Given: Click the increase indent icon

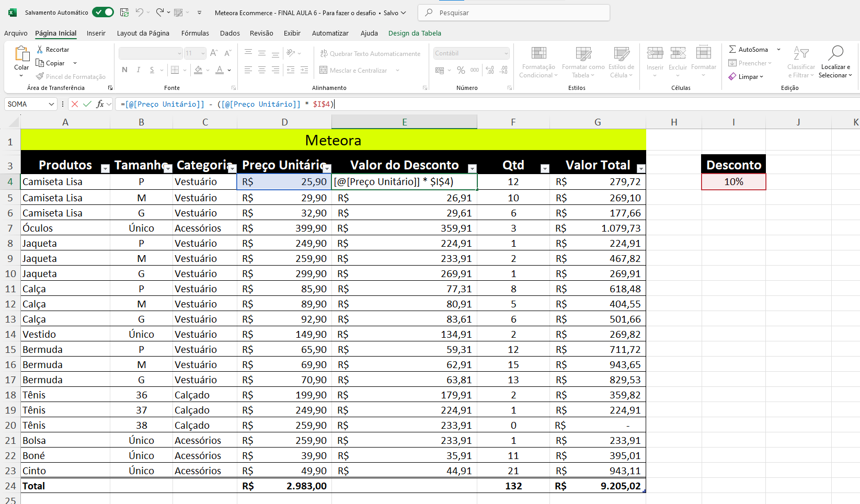Looking at the screenshot, I should pos(304,70).
